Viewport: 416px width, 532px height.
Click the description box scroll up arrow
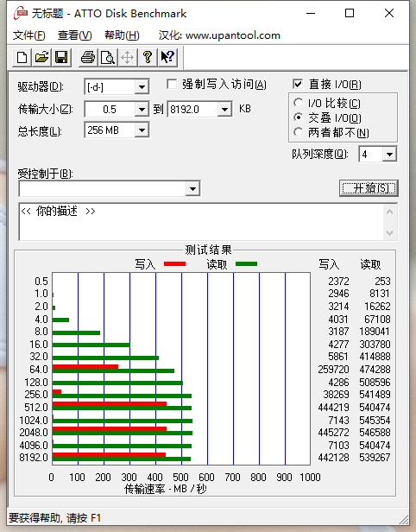tap(389, 212)
